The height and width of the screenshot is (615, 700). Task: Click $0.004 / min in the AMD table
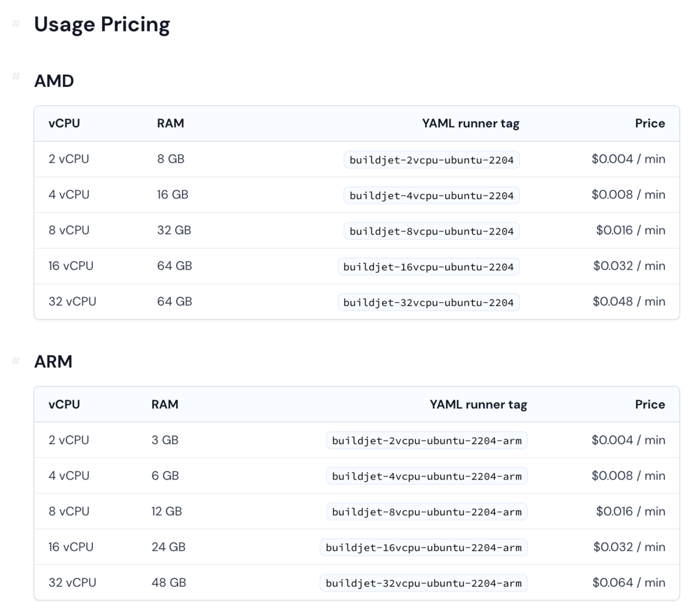pyautogui.click(x=628, y=159)
